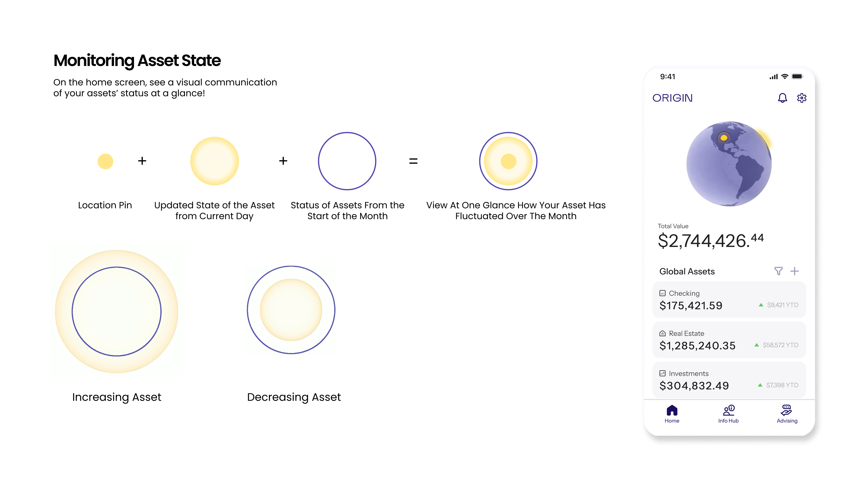This screenshot has width=868, height=488.
Task: Click the Increasing Asset circle graphic
Action: tap(117, 311)
